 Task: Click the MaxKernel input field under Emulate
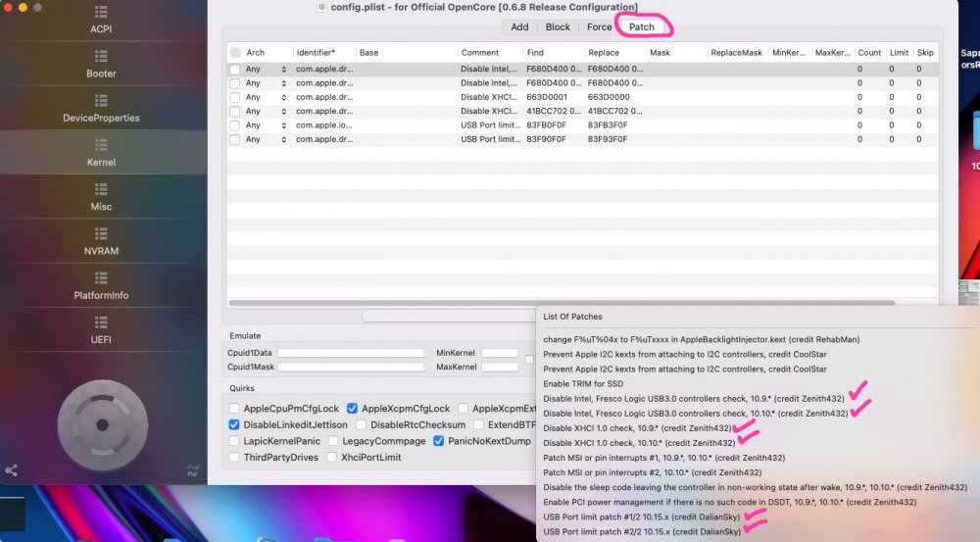500,367
